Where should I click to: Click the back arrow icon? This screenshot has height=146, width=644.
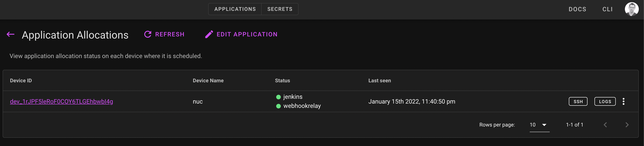pos(10,34)
